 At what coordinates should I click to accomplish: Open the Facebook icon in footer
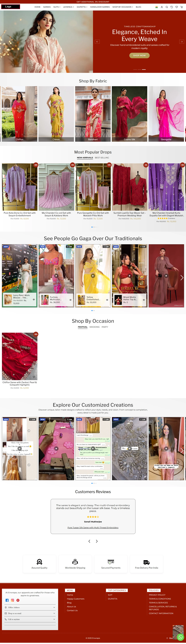click(x=7, y=600)
